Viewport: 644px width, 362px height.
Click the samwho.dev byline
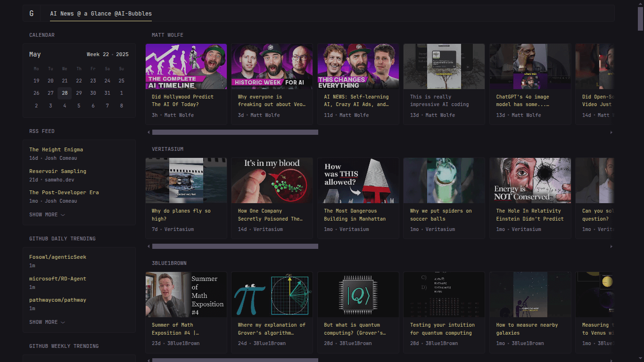[59, 180]
